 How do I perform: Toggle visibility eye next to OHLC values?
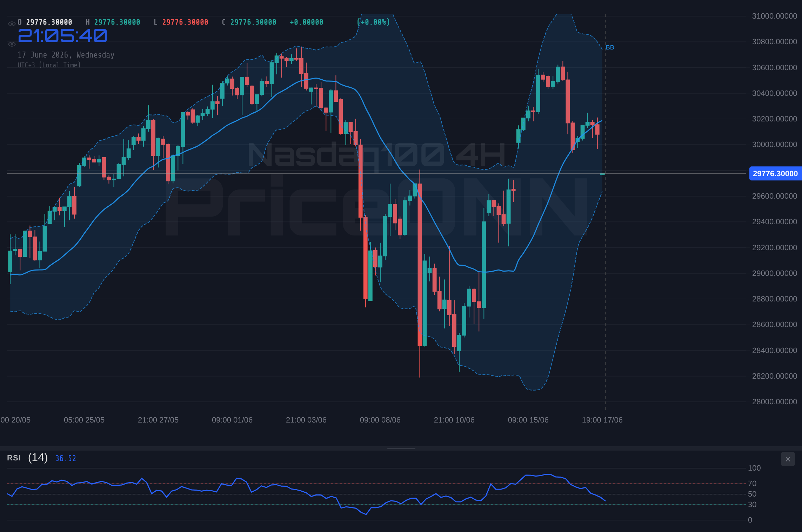12,24
